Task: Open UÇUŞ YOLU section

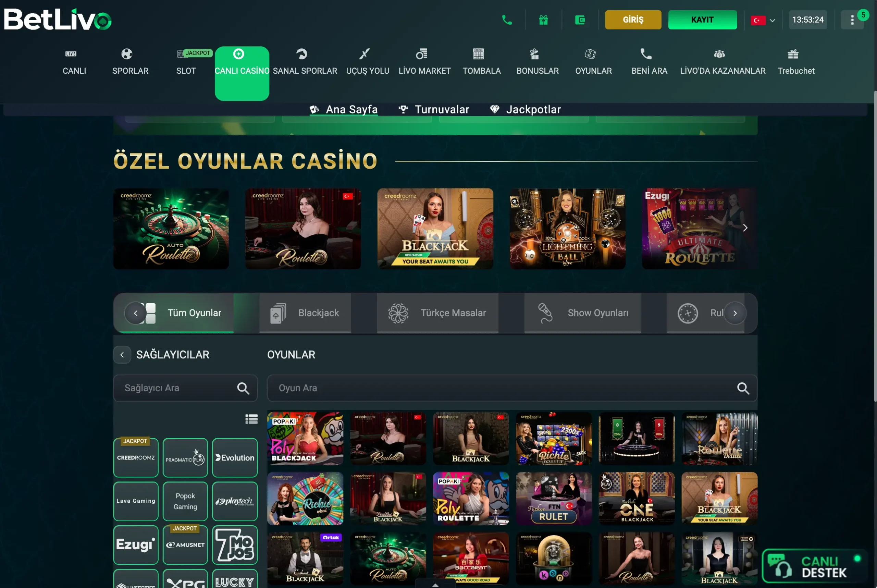Action: click(368, 62)
